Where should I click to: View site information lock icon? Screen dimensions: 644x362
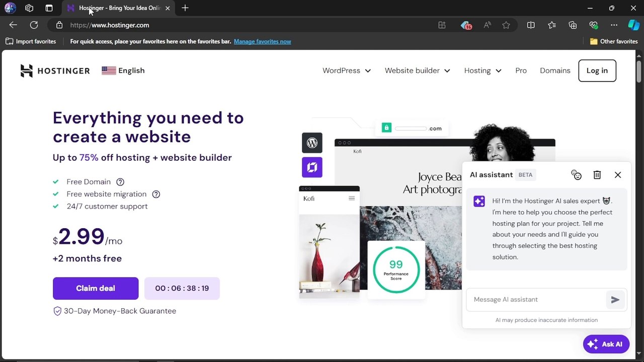tap(59, 25)
